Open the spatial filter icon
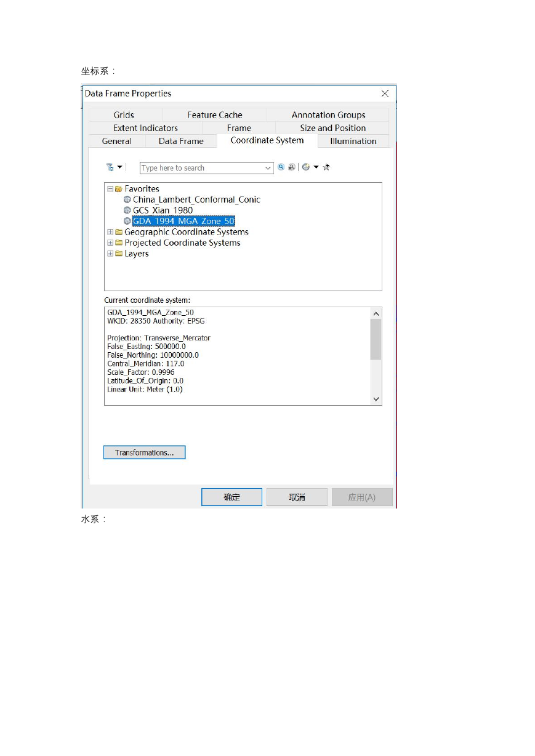Image resolution: width=535 pixels, height=756 pixels. [110, 167]
